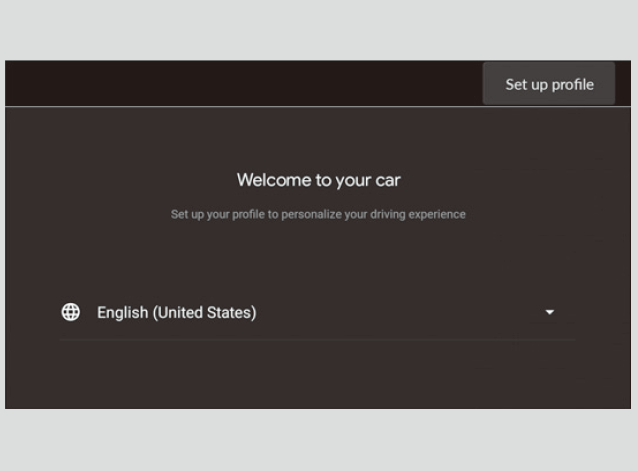638x471 pixels.
Task: Select English (United States) language text
Action: (177, 312)
